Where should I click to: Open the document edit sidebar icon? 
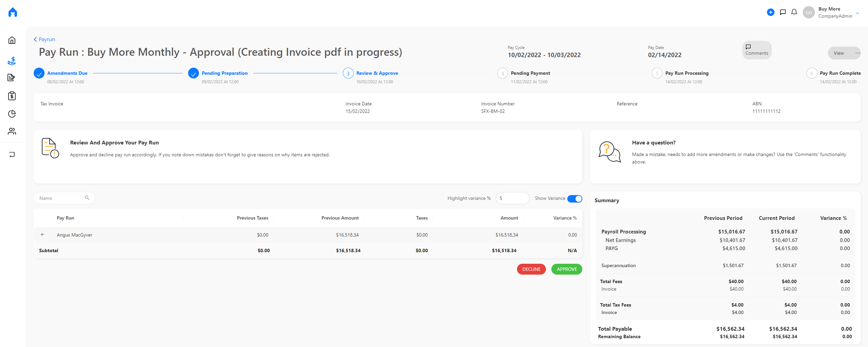tap(11, 77)
